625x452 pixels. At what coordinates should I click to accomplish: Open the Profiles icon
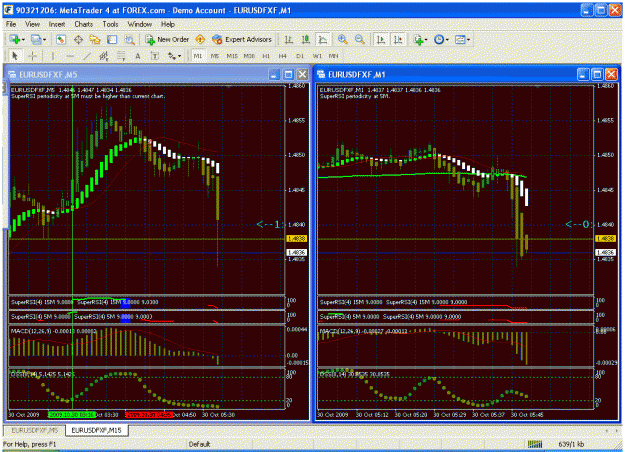click(36, 39)
